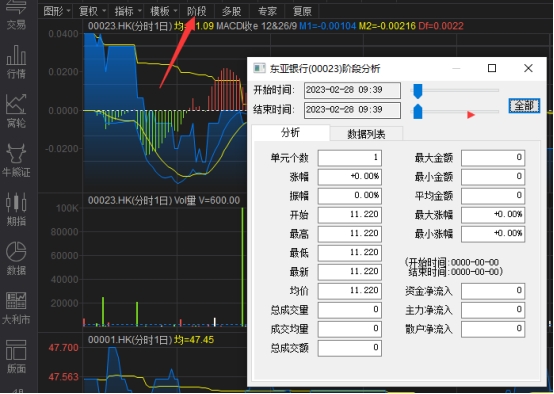Click the 结束时间 slider handle
This screenshot has width=554, height=394.
tap(418, 111)
